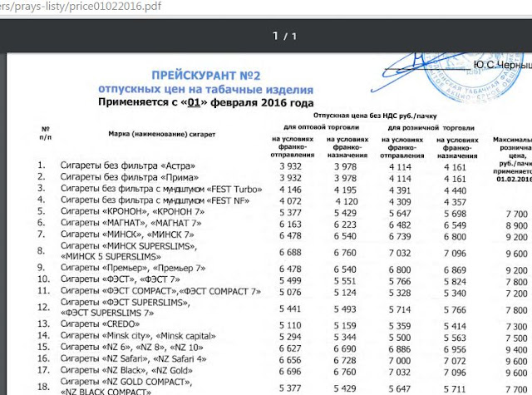Screen dimensions: 532x395
Task: Click the value 4 120 in FEST NF row
Action: [347, 201]
